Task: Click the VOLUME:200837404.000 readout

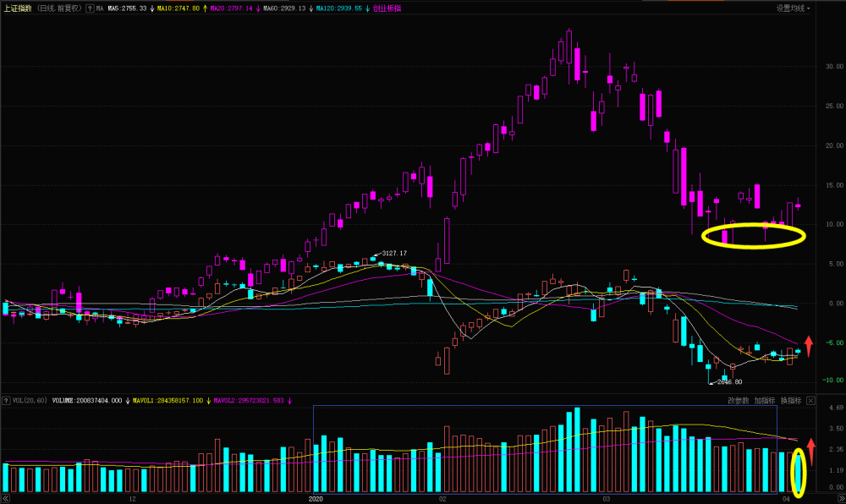Action: (x=87, y=401)
